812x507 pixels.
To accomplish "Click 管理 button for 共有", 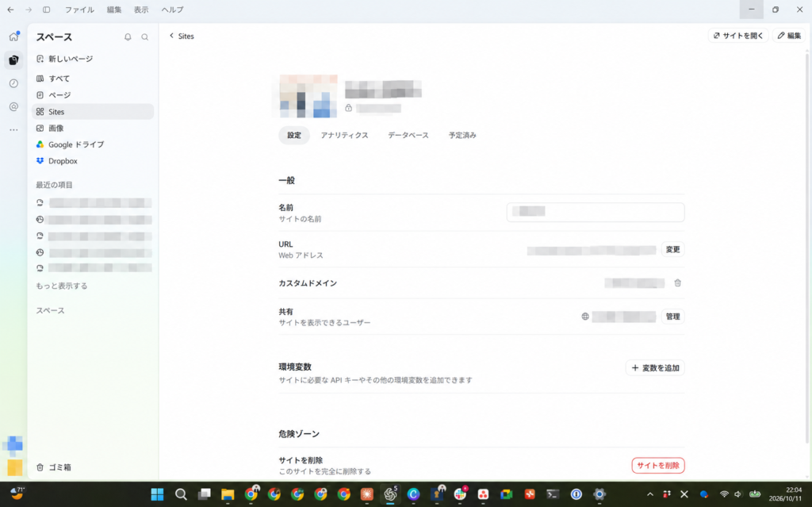I will (672, 317).
